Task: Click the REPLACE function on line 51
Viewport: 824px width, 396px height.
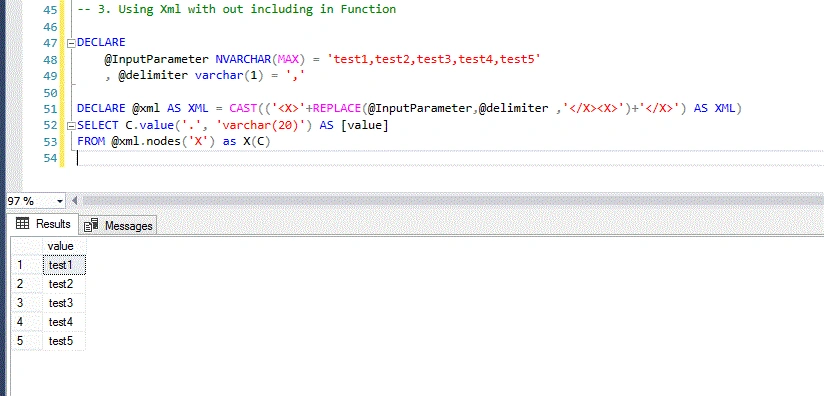Action: coord(337,108)
